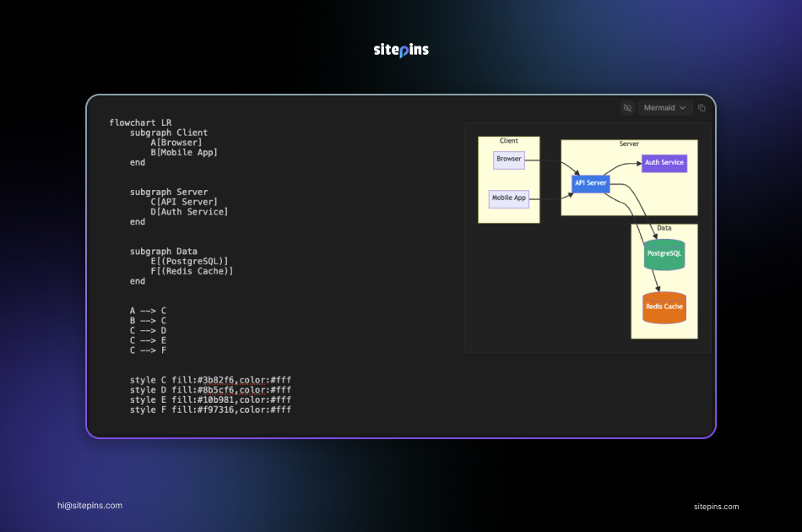Toggle the diagram preview eye icon
Image resolution: width=802 pixels, height=532 pixels.
[627, 108]
